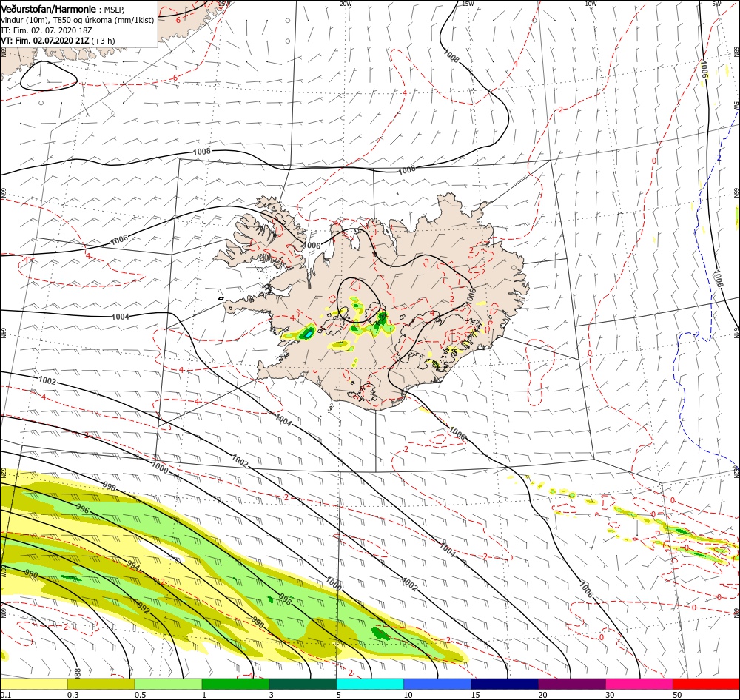Viewport: 740px width, 700px height.
Task: Click the pink 30–50 legend color
Action: pyautogui.click(x=639, y=684)
